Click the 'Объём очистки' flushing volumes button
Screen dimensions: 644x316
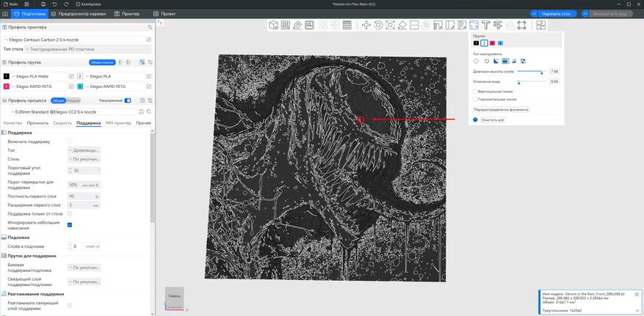pyautogui.click(x=102, y=62)
